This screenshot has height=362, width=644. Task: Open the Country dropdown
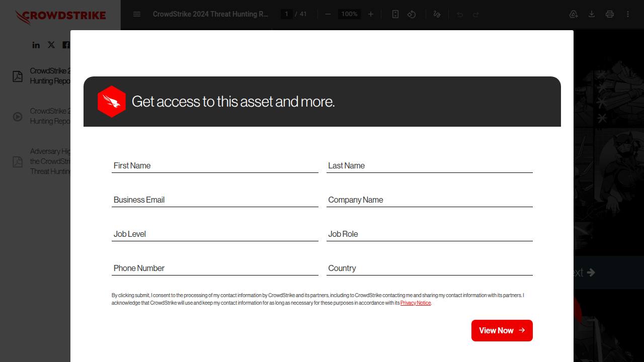coord(430,268)
